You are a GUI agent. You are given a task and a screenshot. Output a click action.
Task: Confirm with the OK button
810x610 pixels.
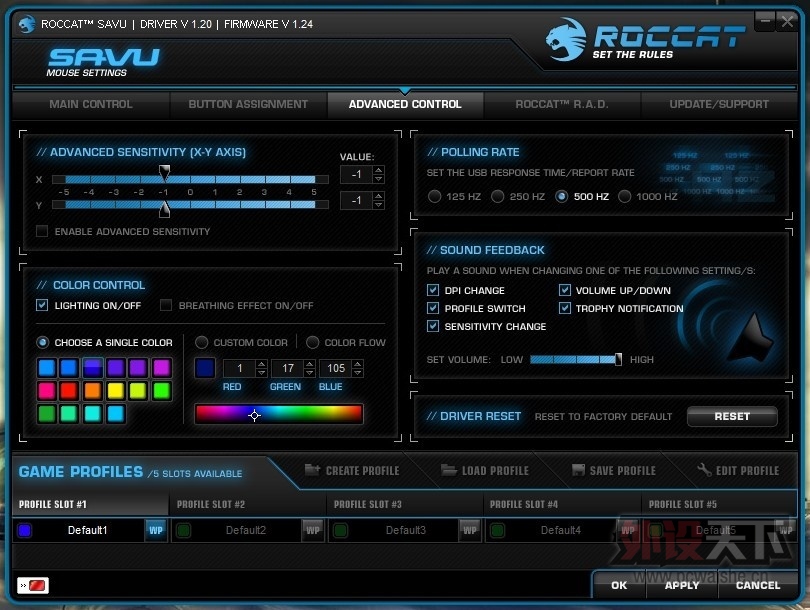click(x=619, y=585)
